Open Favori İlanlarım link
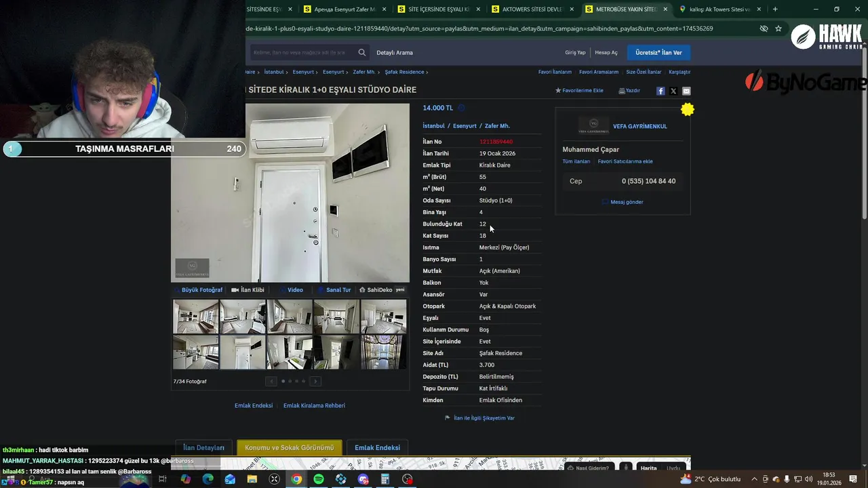 click(x=555, y=72)
